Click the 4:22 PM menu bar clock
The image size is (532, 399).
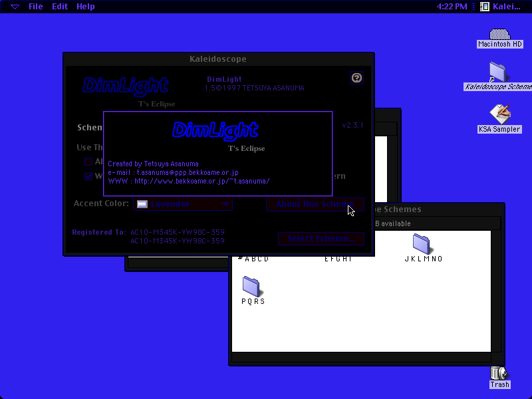click(x=452, y=7)
